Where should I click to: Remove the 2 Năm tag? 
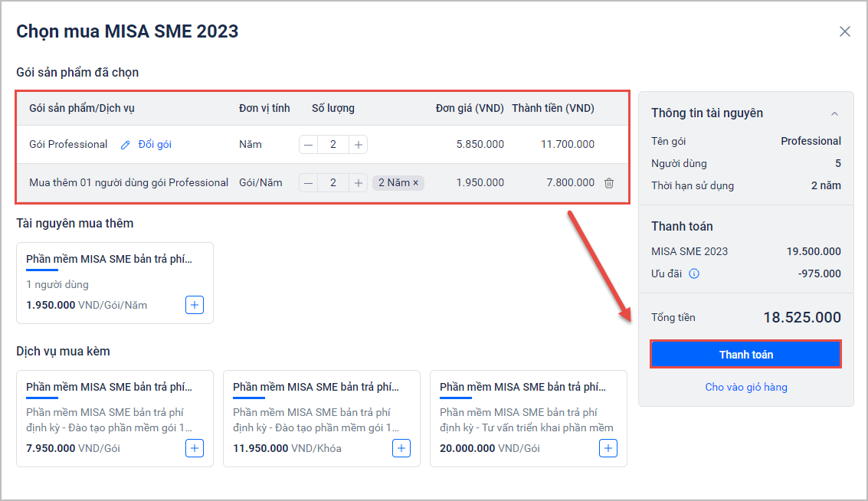pos(416,182)
